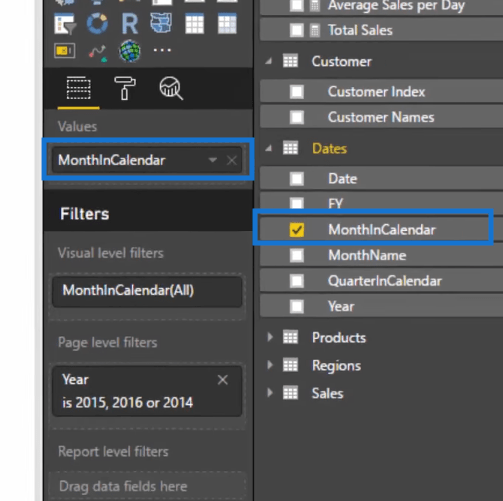This screenshot has width=503, height=501.
Task: Select the Filled map visualization icon
Action: coord(161,23)
